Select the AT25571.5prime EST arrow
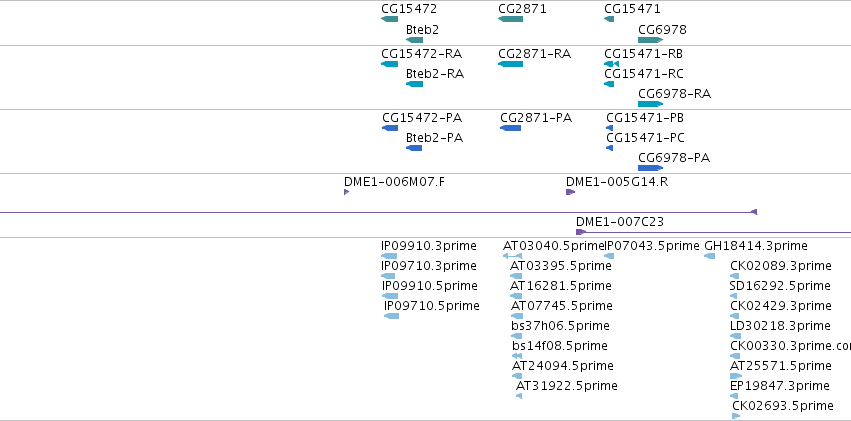 (736, 376)
